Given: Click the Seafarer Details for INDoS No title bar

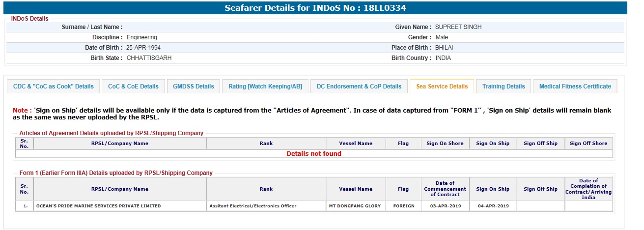Looking at the screenshot, I should 315,8.
